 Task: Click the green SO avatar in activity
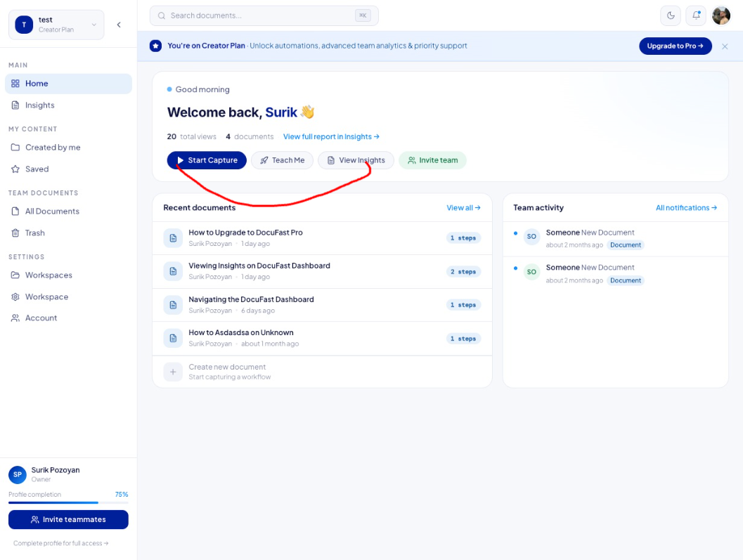pyautogui.click(x=531, y=272)
